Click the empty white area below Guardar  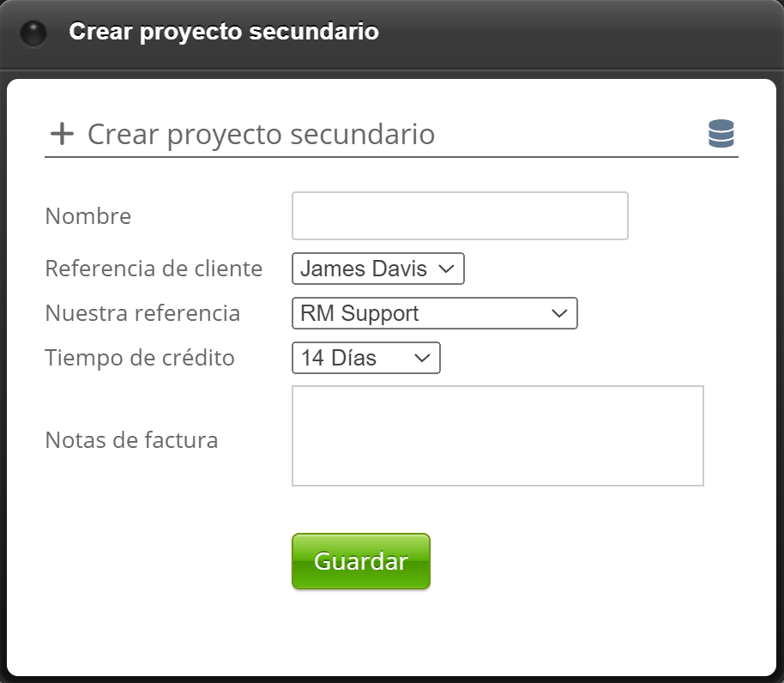pos(391,633)
